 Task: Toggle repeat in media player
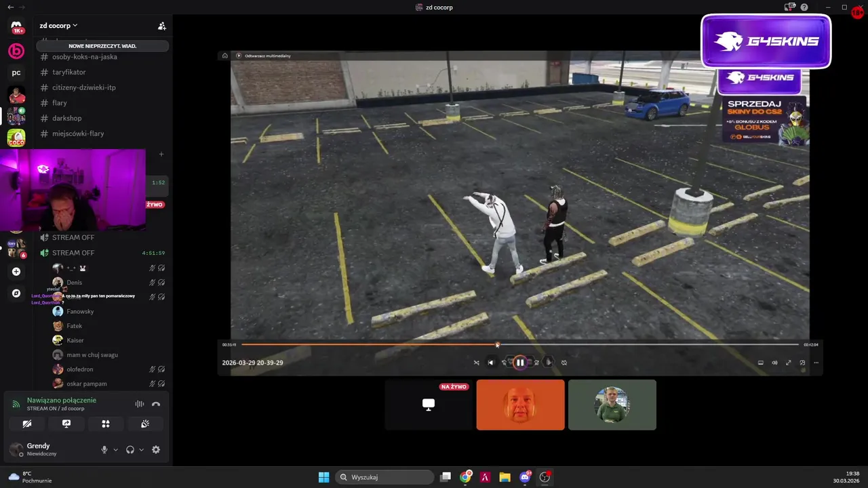pyautogui.click(x=564, y=363)
